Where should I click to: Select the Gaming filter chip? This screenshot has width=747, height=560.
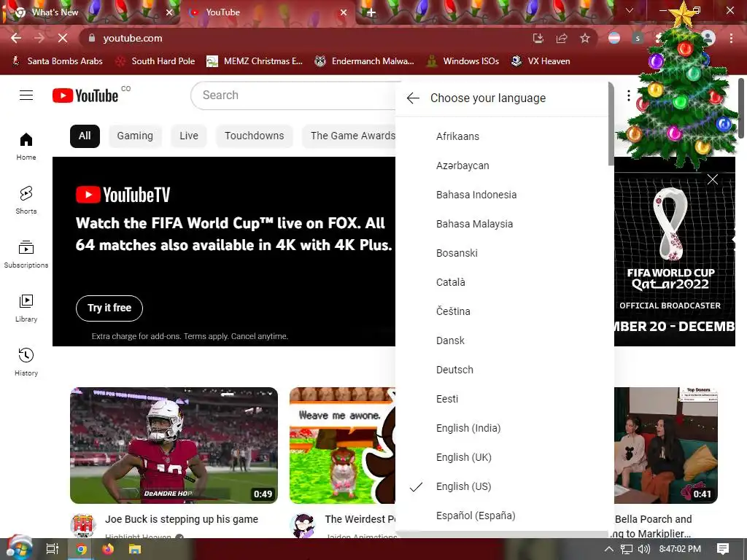pyautogui.click(x=135, y=136)
